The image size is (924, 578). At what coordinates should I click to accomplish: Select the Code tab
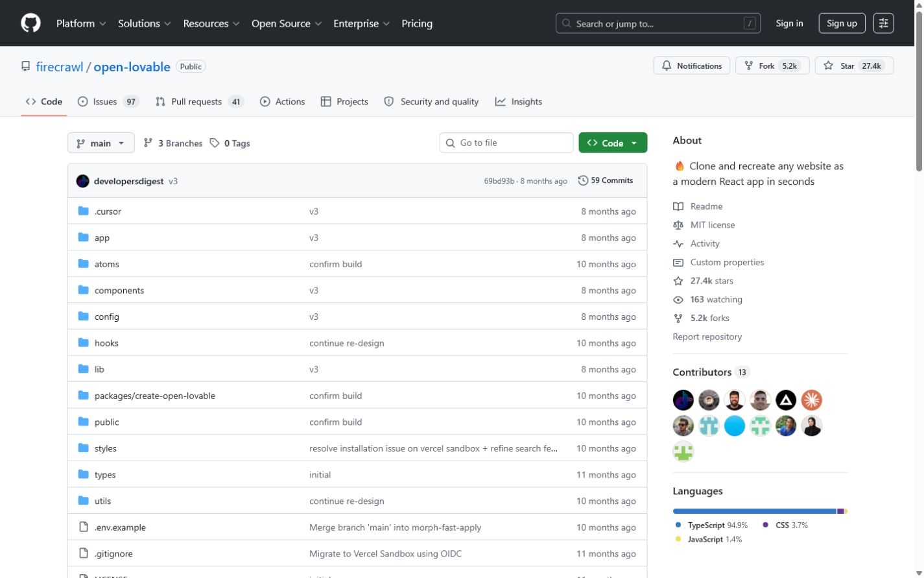(44, 102)
